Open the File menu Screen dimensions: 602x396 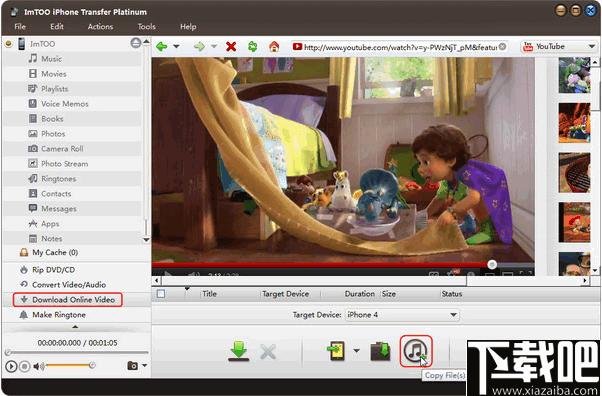click(x=20, y=27)
